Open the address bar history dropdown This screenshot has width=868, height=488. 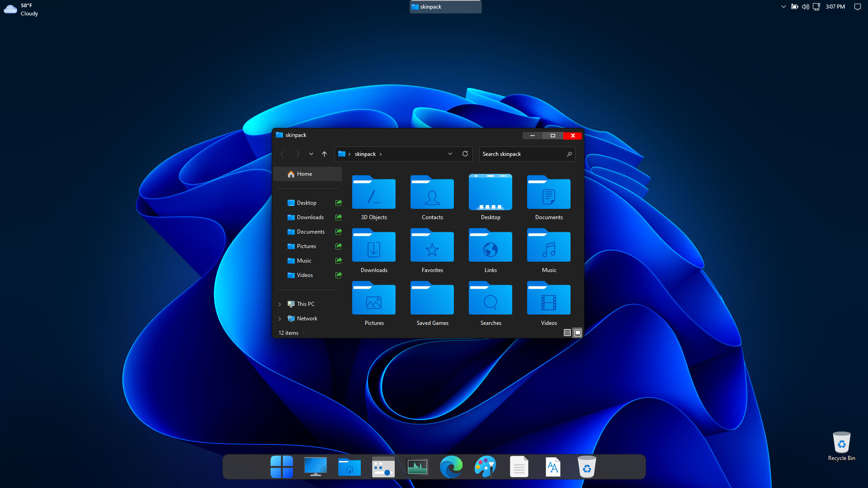[450, 154]
